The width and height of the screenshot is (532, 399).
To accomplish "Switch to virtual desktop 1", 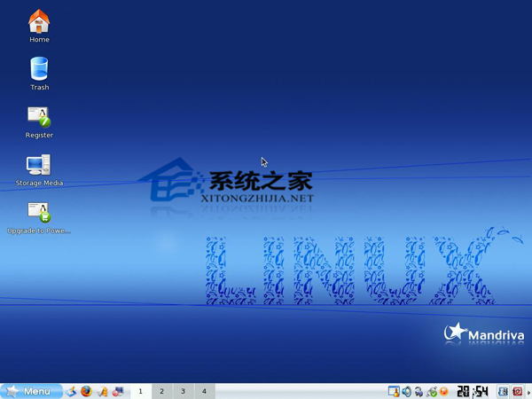I will (x=140, y=391).
